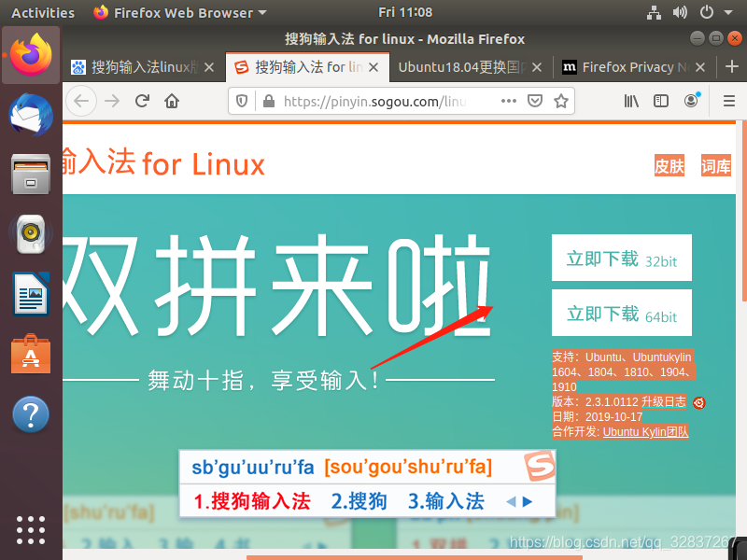This screenshot has height=560, width=747.
Task: Open tracking protection shield icon
Action: coord(242,101)
